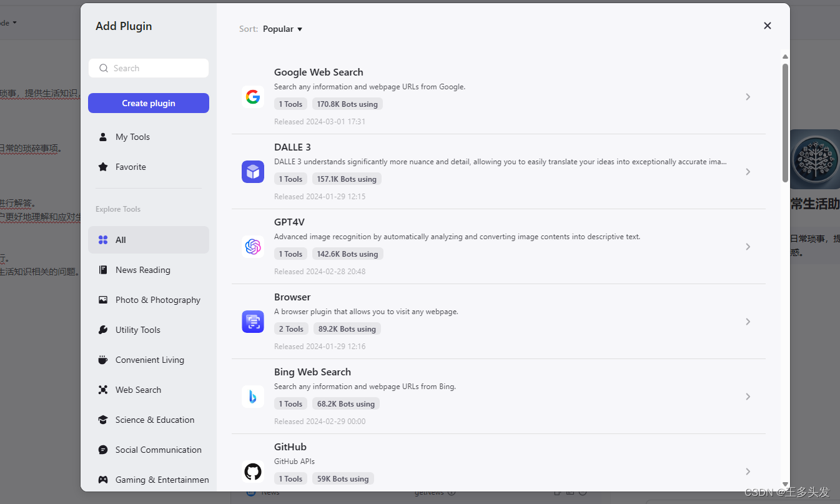840x504 pixels.
Task: Open the Gaming & Entertainment category
Action: coord(149,480)
